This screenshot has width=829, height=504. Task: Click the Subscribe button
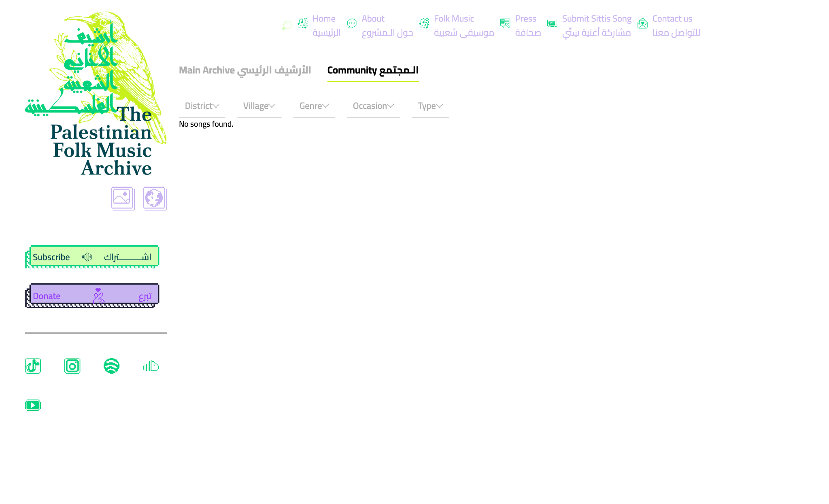[x=92, y=257]
